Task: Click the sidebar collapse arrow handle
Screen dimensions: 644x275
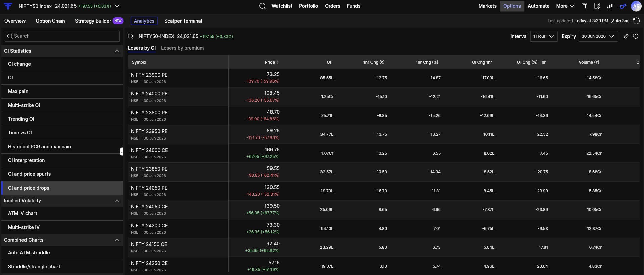Action: [121, 152]
